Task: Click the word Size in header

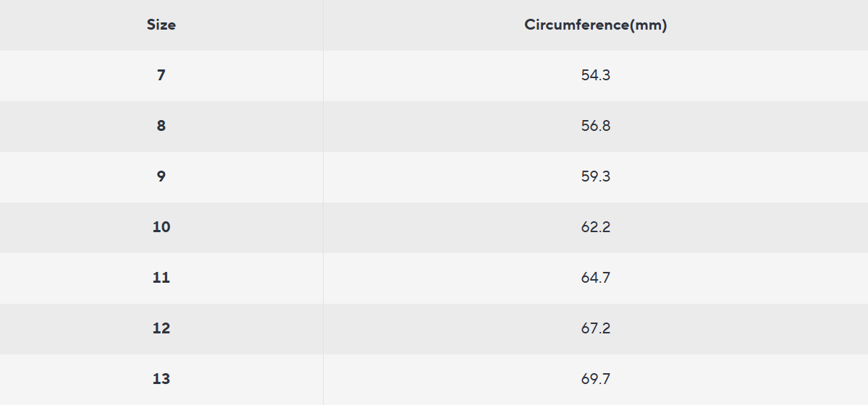Action: 161,25
